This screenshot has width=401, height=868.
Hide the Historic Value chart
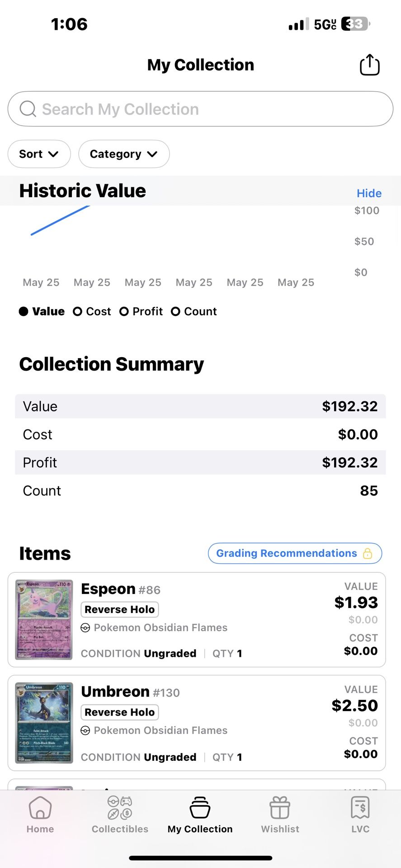click(x=369, y=193)
